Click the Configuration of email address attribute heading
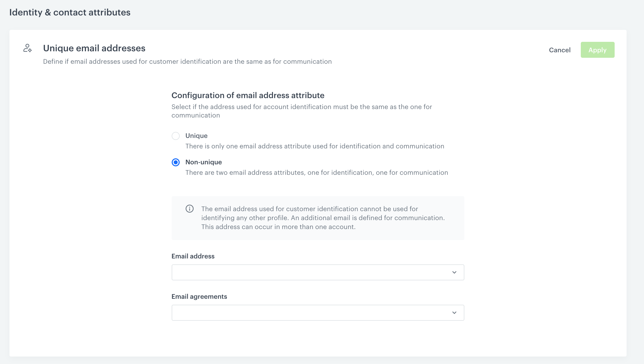This screenshot has height=364, width=644. (x=248, y=95)
